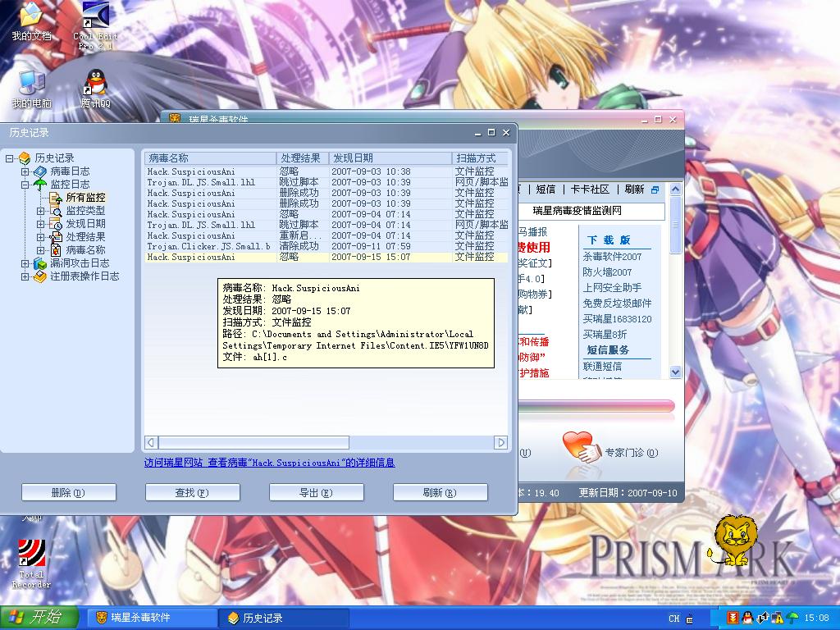Click the Rising lion mascot on desktop
This screenshot has height=630, width=840.
tap(733, 540)
